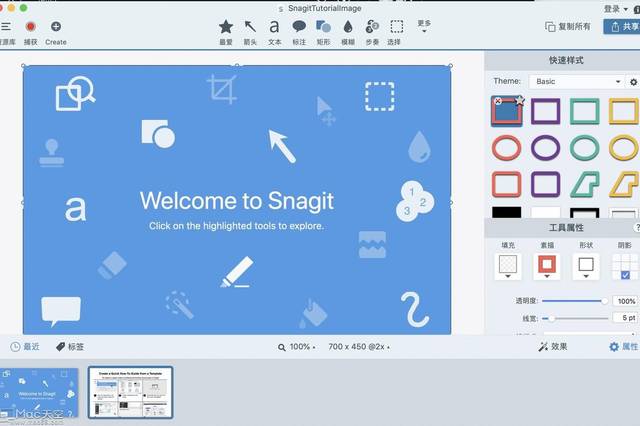Open the Effects panel

[553, 347]
